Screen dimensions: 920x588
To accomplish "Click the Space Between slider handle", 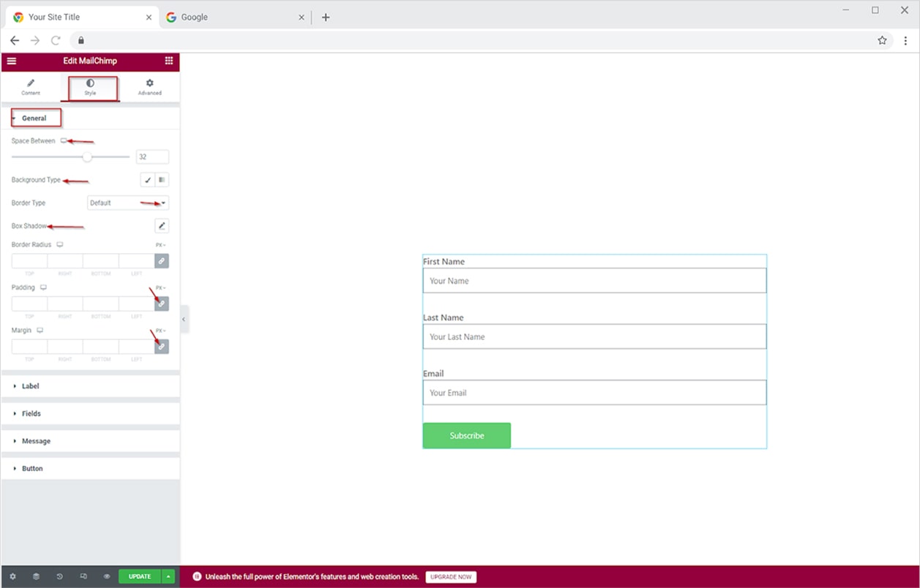I will [x=87, y=157].
